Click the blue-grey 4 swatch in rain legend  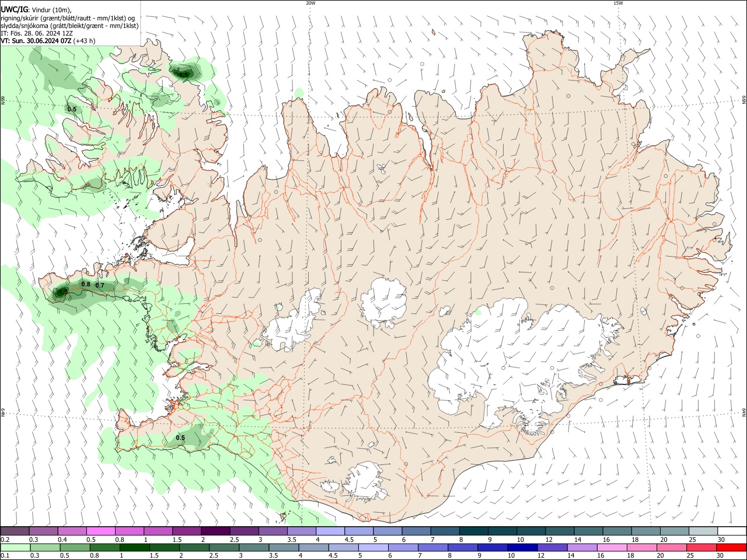click(313, 548)
